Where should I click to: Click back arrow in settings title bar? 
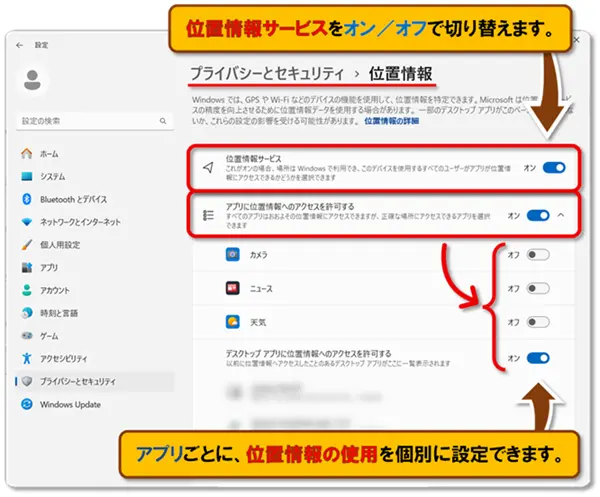click(20, 45)
